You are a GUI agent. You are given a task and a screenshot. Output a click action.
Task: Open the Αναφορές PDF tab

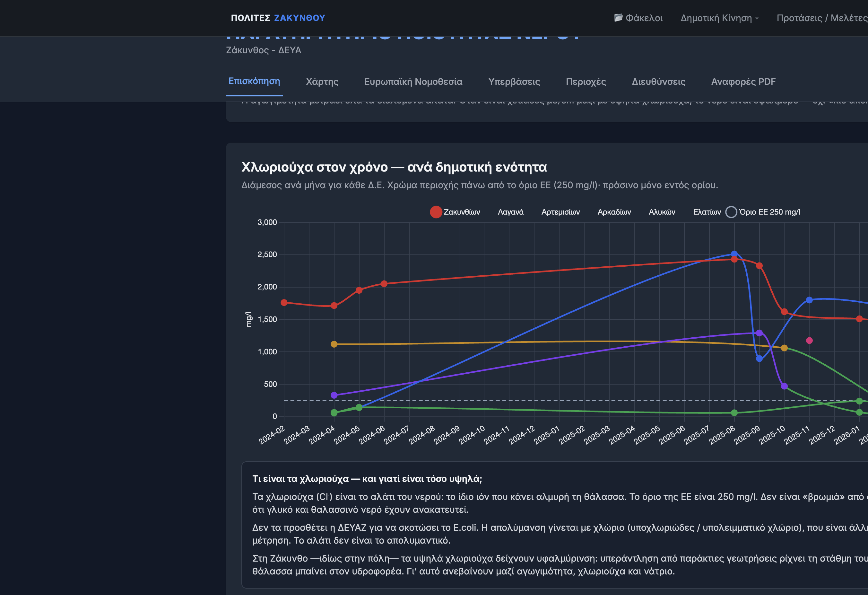click(743, 82)
